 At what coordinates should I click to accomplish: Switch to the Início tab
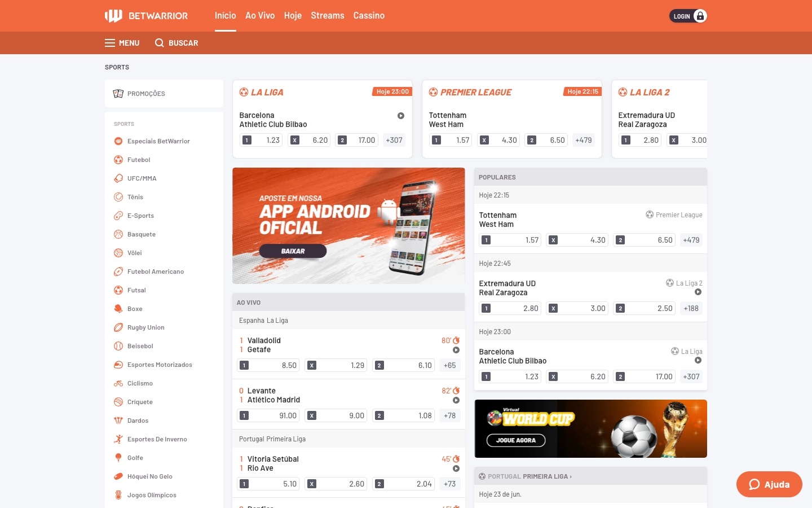(226, 16)
